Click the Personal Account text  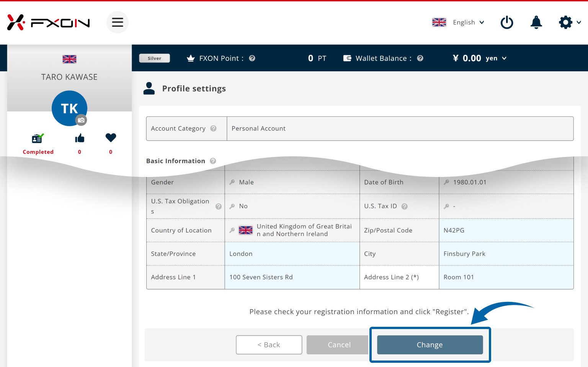pos(258,128)
